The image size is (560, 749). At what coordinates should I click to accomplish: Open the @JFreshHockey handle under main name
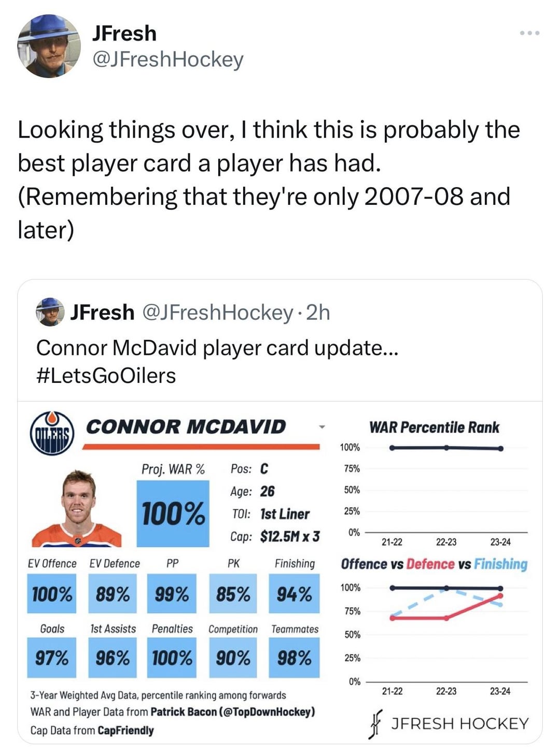click(x=167, y=60)
